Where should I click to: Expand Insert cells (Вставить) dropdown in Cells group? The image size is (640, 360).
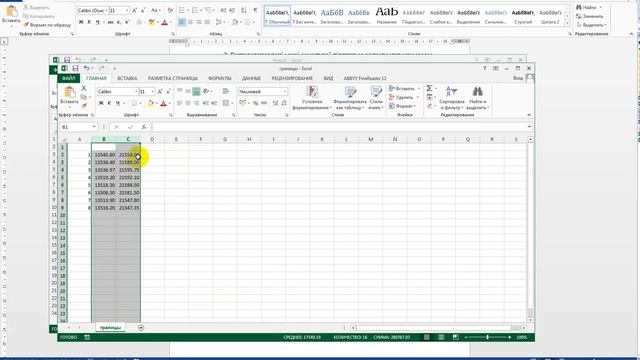point(418,89)
